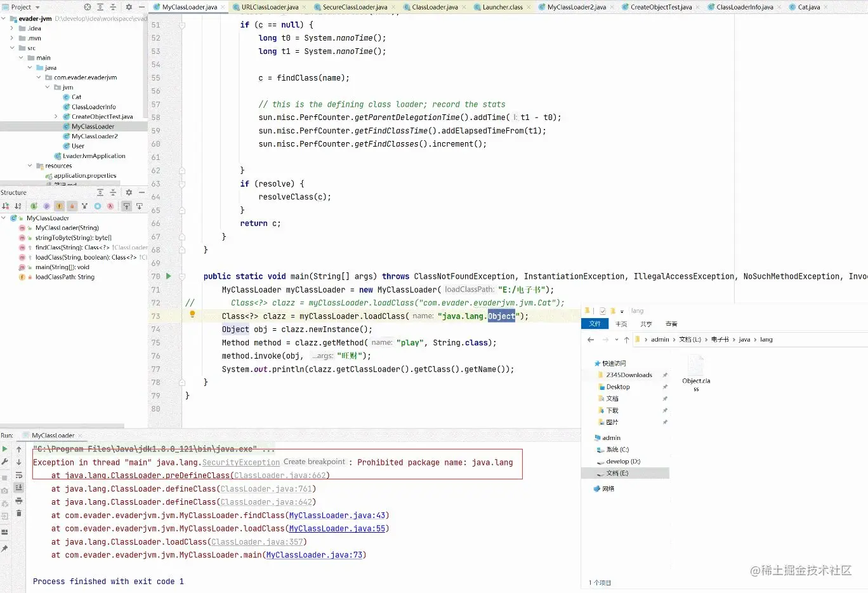Click Project panel settings gear
Screen dimensions: 868x593
click(x=129, y=7)
